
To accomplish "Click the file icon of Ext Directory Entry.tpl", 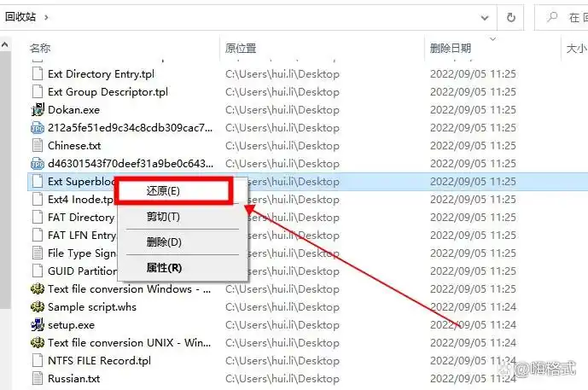I will click(38, 74).
